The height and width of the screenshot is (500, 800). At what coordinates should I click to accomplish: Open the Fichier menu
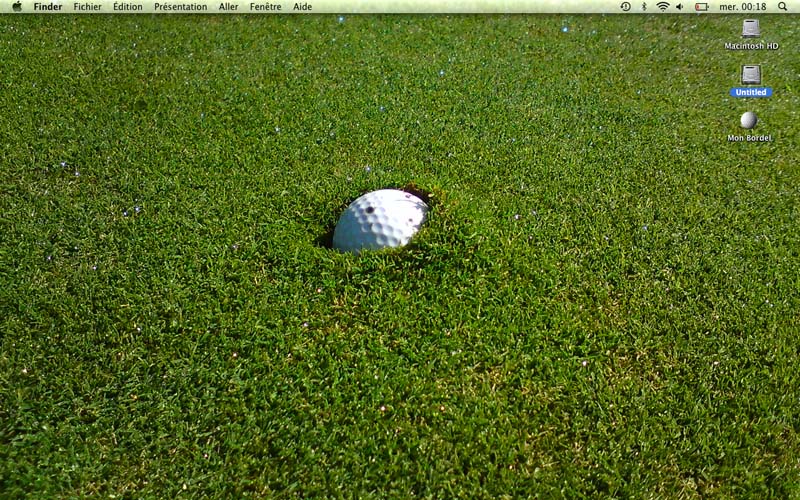pos(87,7)
